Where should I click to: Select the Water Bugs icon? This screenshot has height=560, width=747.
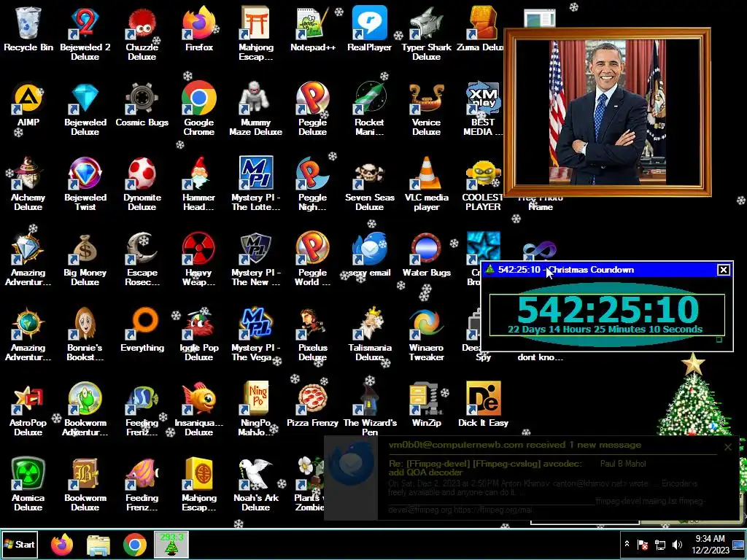click(x=426, y=254)
